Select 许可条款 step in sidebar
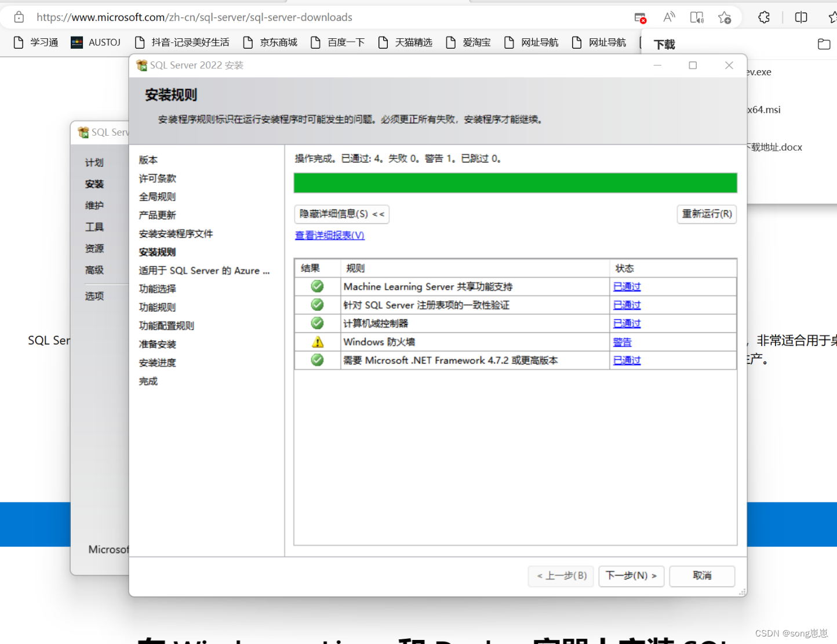Viewport: 837px width, 644px height. 158,179
